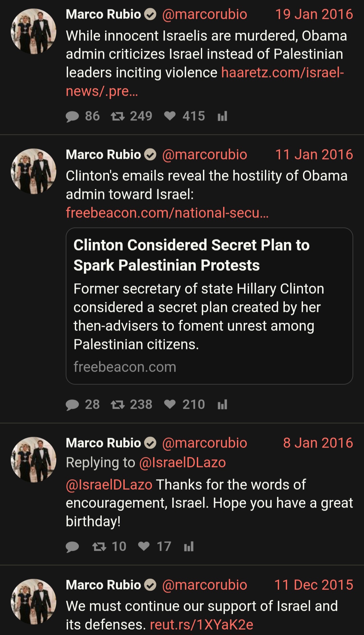Open the 11 Jan 2016 date link

click(x=314, y=154)
